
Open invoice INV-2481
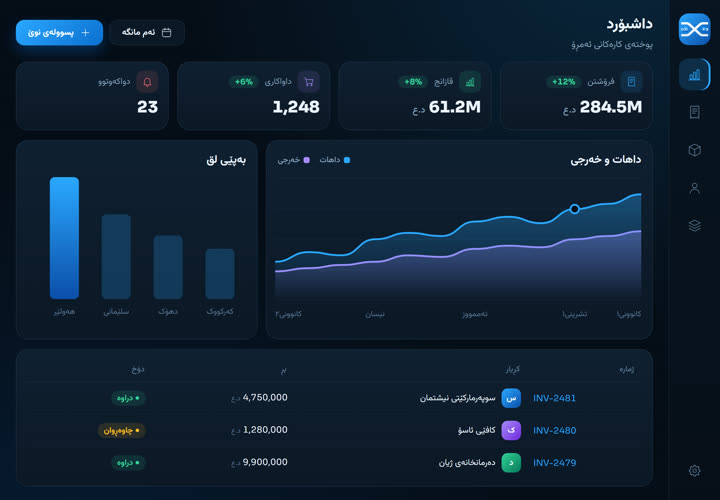tap(554, 398)
